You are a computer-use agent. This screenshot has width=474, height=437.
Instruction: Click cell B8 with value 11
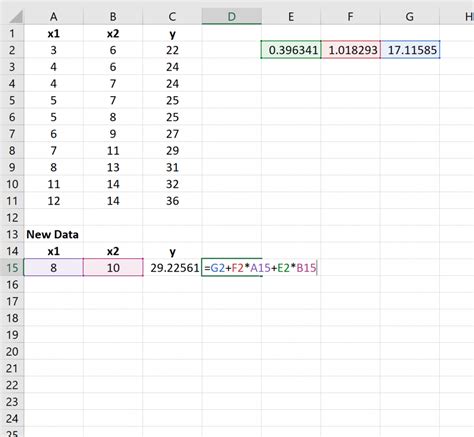point(113,151)
